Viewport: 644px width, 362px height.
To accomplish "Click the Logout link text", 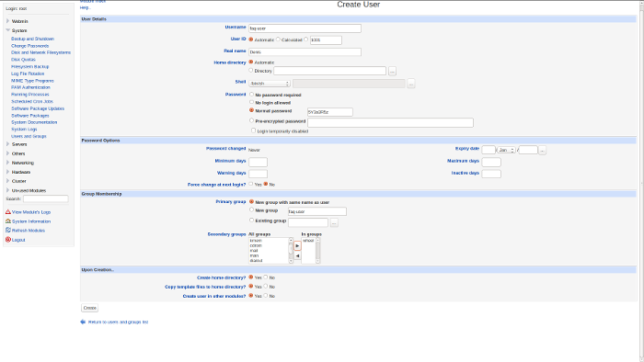I will (x=18, y=240).
